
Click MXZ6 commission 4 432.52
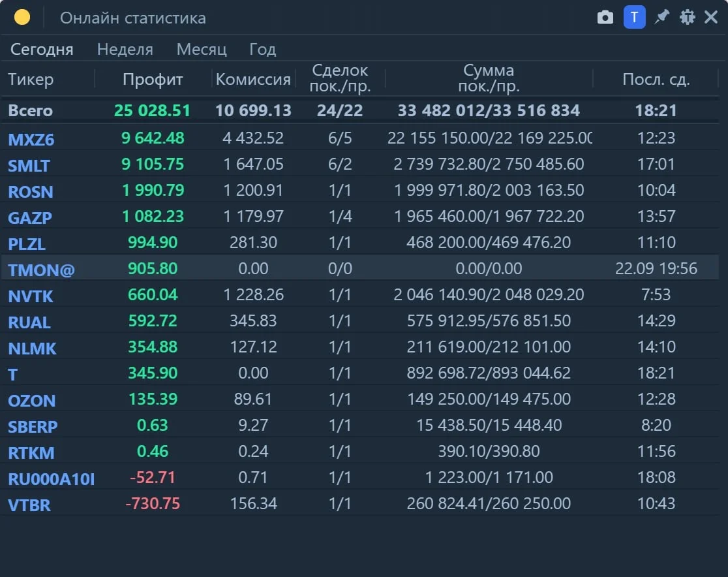point(253,138)
